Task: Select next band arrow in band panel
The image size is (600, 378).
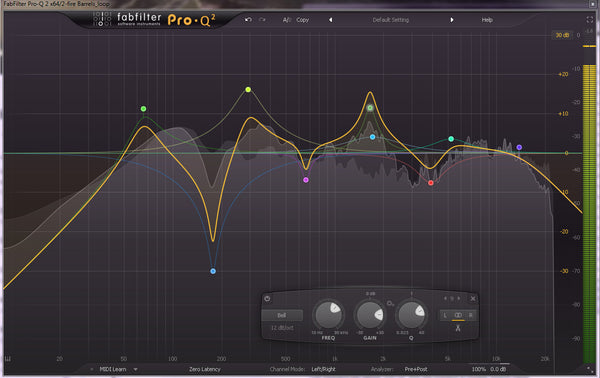Action: pyautogui.click(x=459, y=298)
